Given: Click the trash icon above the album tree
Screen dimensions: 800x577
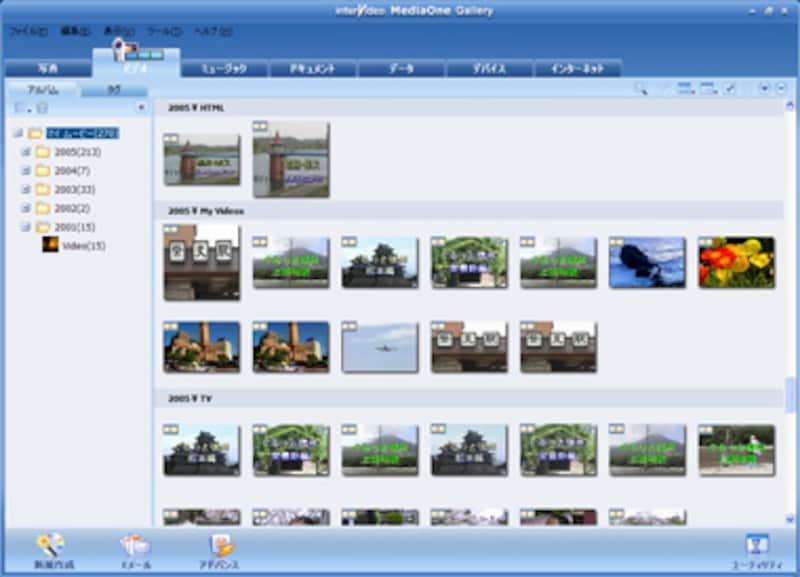Looking at the screenshot, I should (x=42, y=108).
